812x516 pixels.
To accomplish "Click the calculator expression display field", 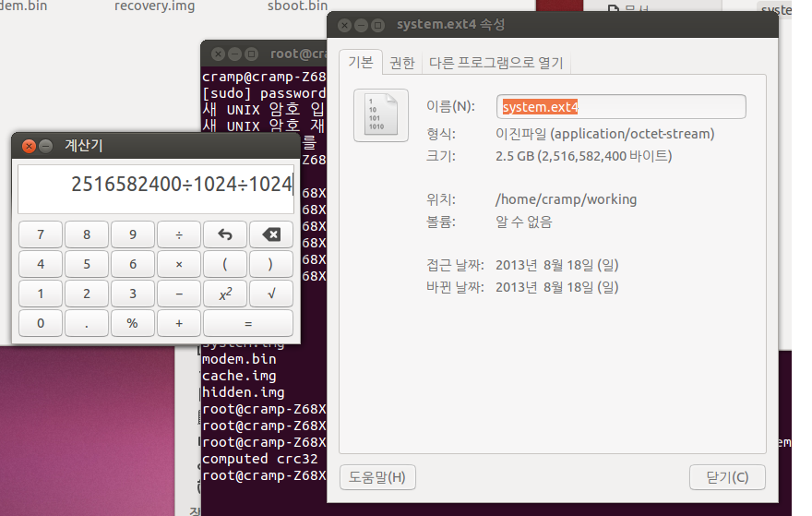I will tap(155, 185).
